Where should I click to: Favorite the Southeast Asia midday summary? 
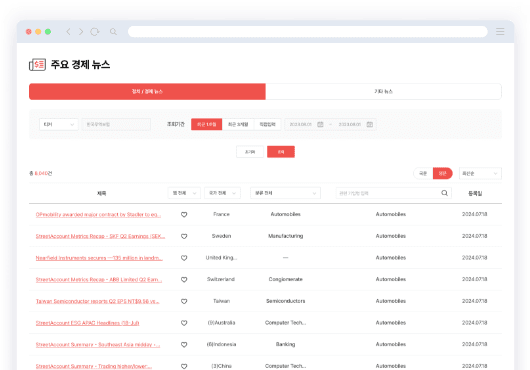coord(184,344)
